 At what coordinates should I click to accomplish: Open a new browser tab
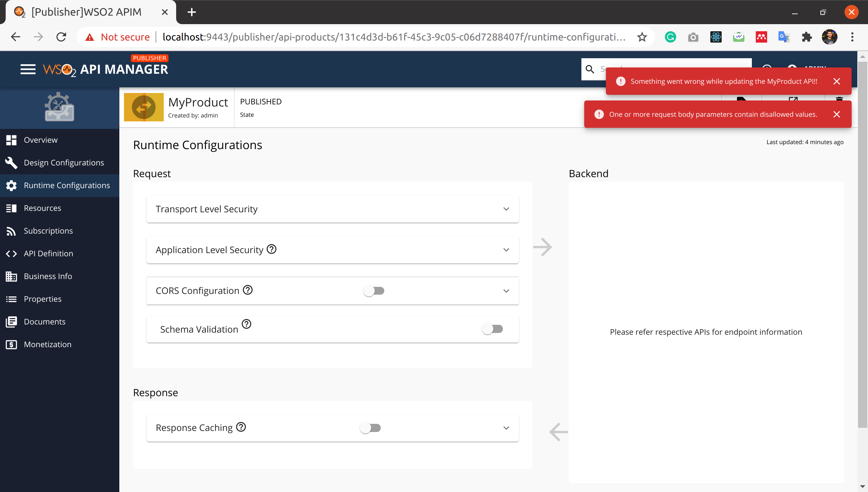click(x=192, y=12)
